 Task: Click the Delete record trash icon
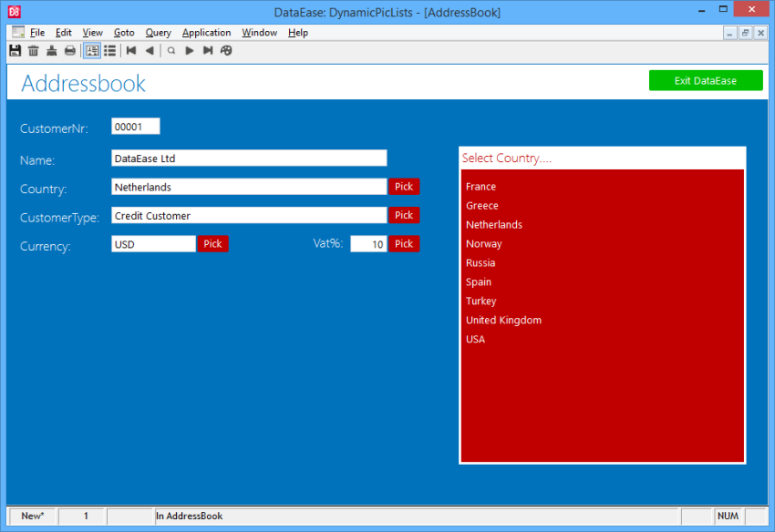[34, 50]
